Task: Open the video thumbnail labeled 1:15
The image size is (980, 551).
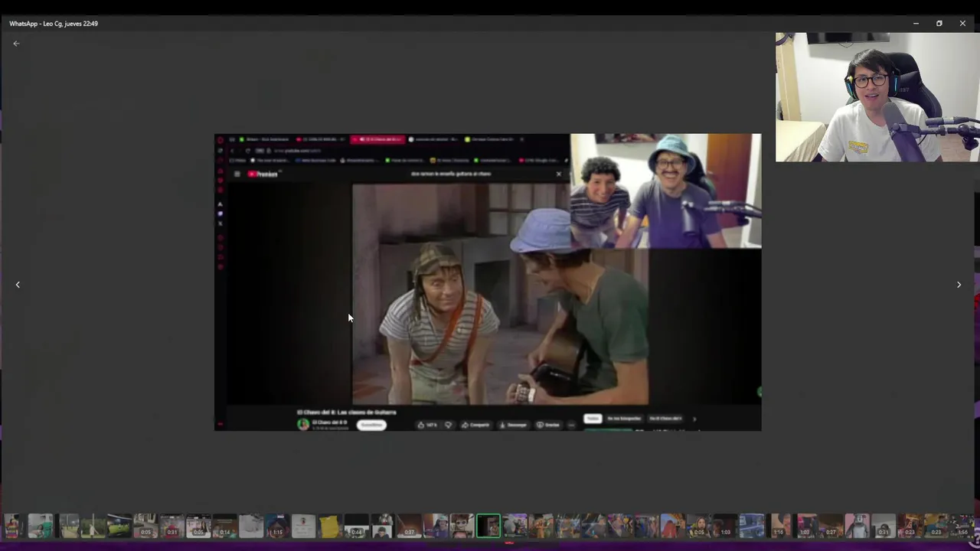Action: tap(277, 526)
